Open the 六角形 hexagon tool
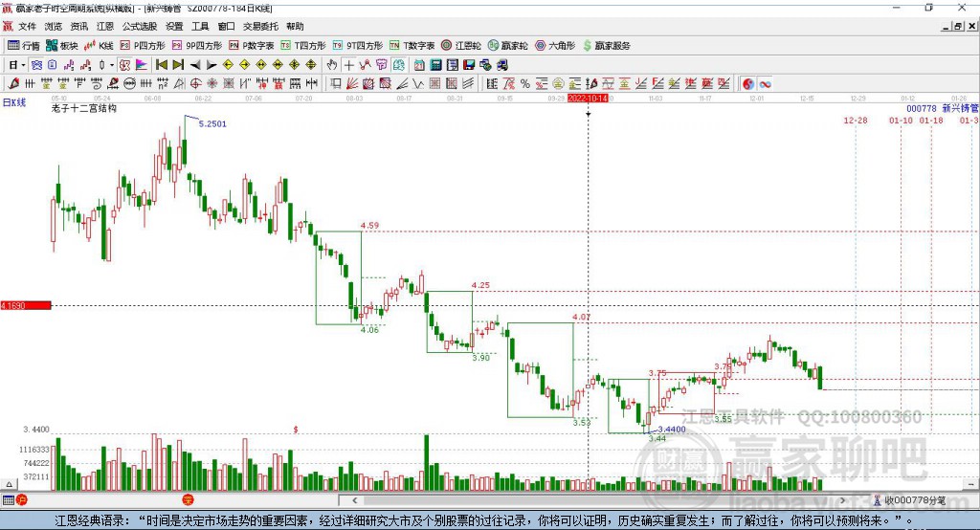The image size is (980, 530). [x=555, y=46]
